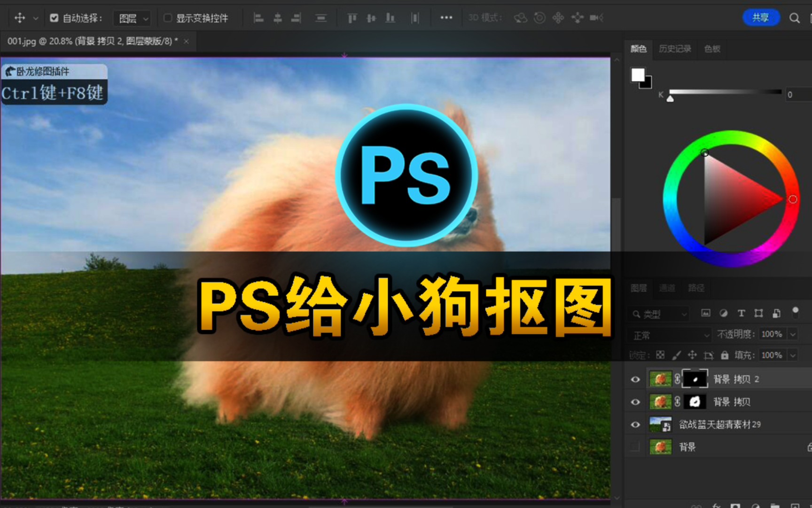Click the black background color swatch
This screenshot has height=508, width=812.
(x=647, y=84)
